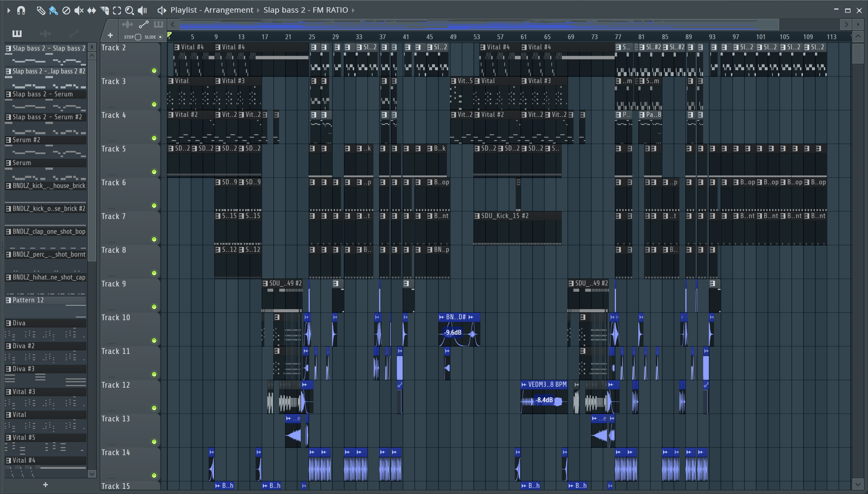Click the Track 7 name header
Viewport: 868px width, 494px height.
click(113, 217)
